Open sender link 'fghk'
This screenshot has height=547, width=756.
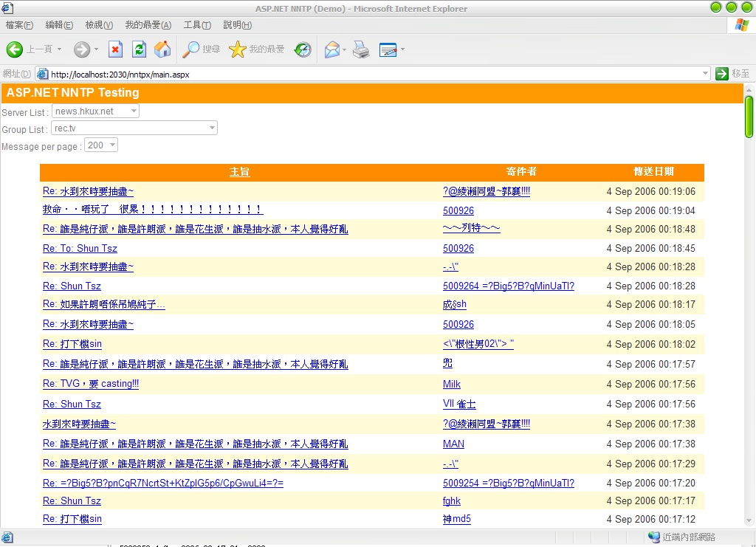[x=451, y=501]
